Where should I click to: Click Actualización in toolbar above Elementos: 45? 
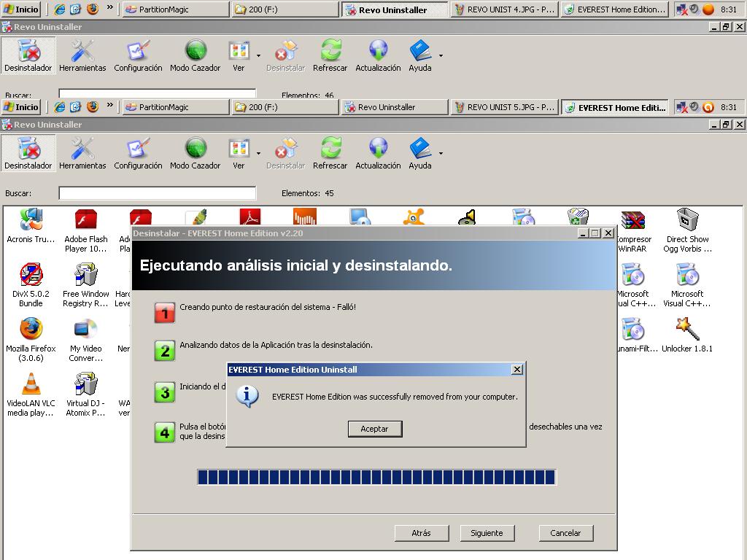[x=379, y=153]
